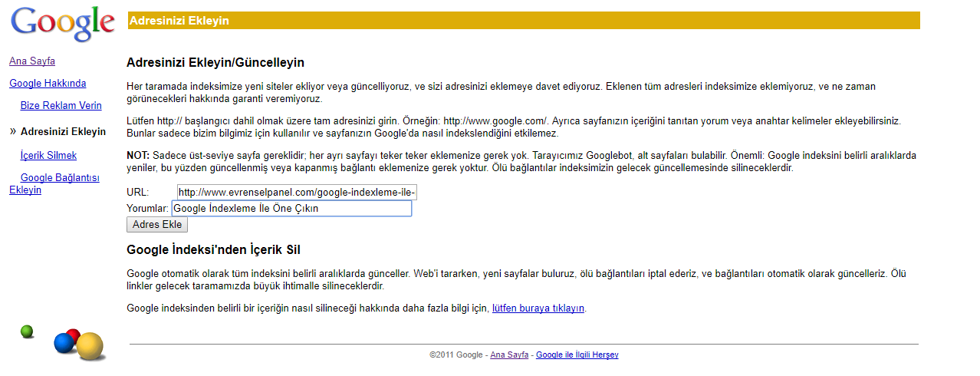Open the footer Ana Sayfa link
Viewport: 980px width, 376px height.
coord(509,355)
